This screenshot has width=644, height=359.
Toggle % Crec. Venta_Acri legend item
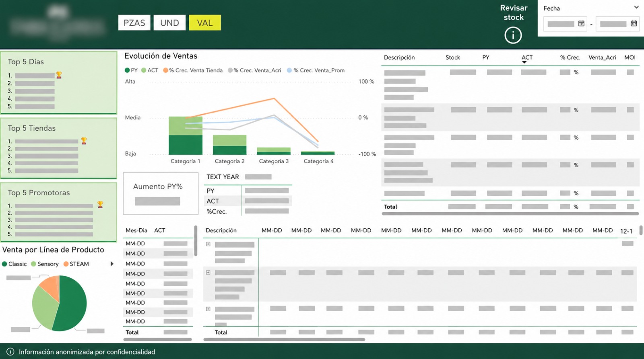254,70
